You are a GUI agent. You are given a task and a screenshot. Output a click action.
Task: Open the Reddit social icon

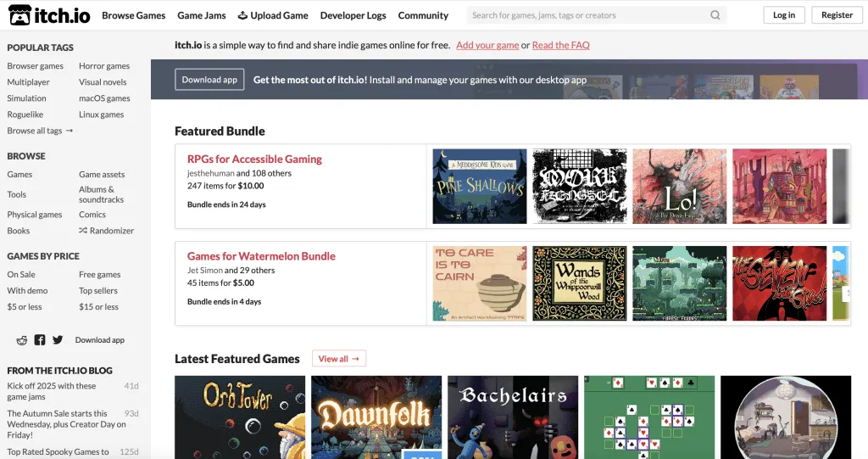point(21,340)
